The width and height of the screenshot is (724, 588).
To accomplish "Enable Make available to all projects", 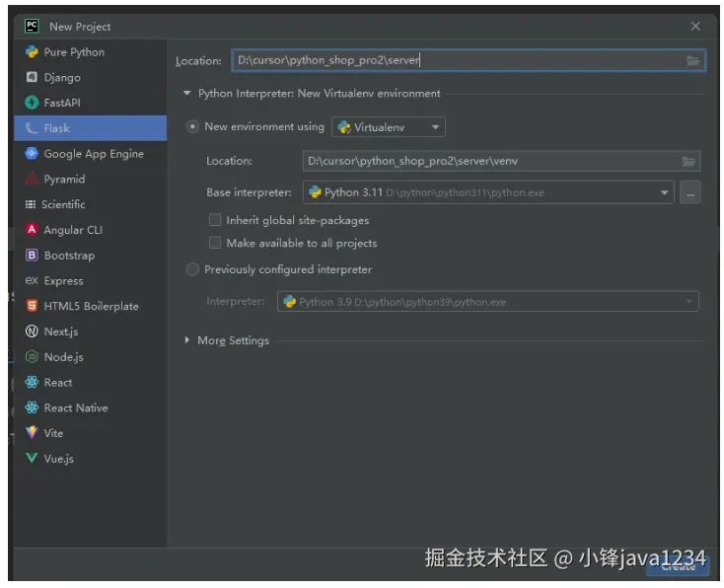I will (215, 243).
